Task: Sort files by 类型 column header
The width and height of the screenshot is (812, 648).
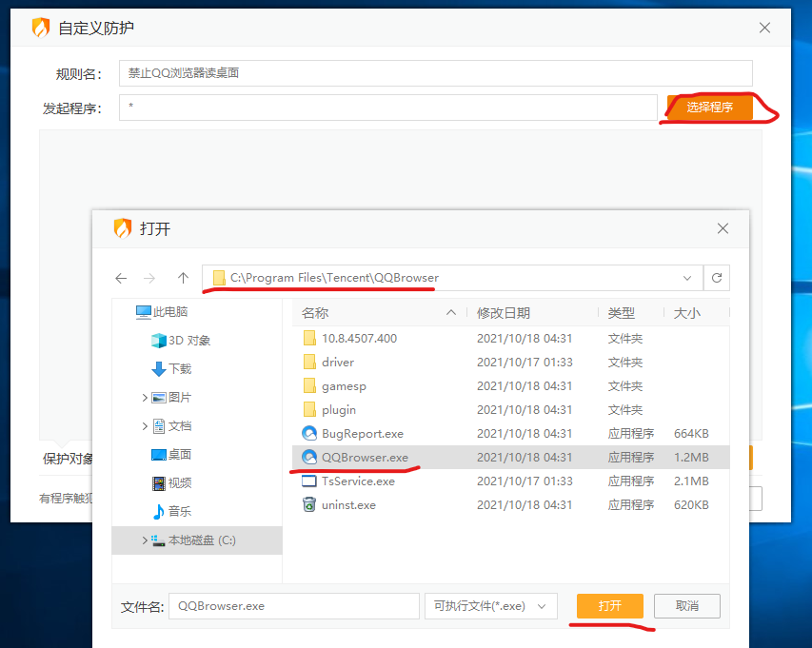Action: [621, 313]
